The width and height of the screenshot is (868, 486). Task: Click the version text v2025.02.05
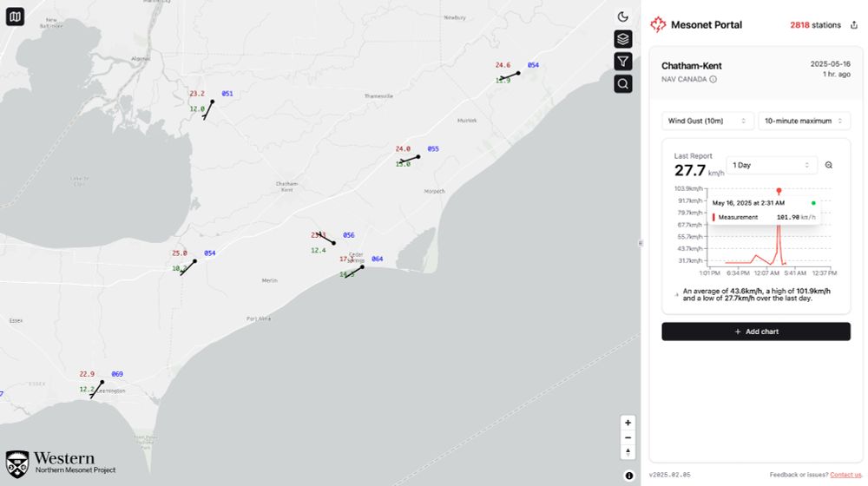(669, 475)
